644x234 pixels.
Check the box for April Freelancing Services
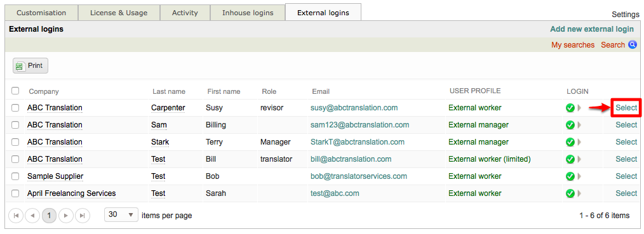coord(15,193)
